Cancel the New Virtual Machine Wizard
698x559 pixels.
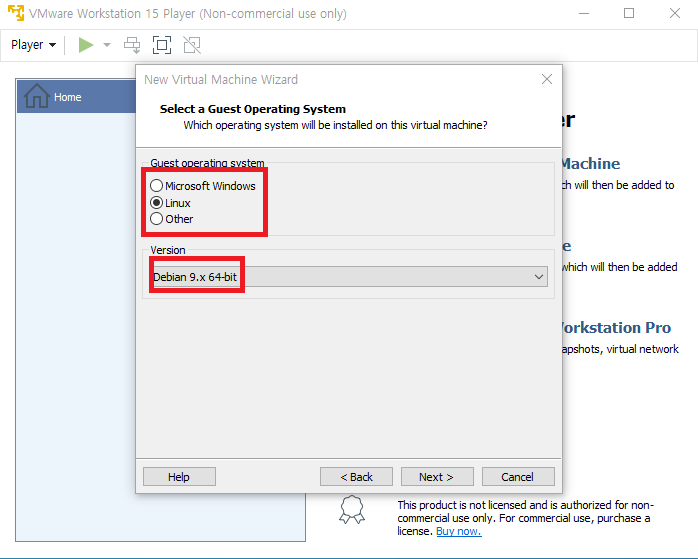coord(518,477)
